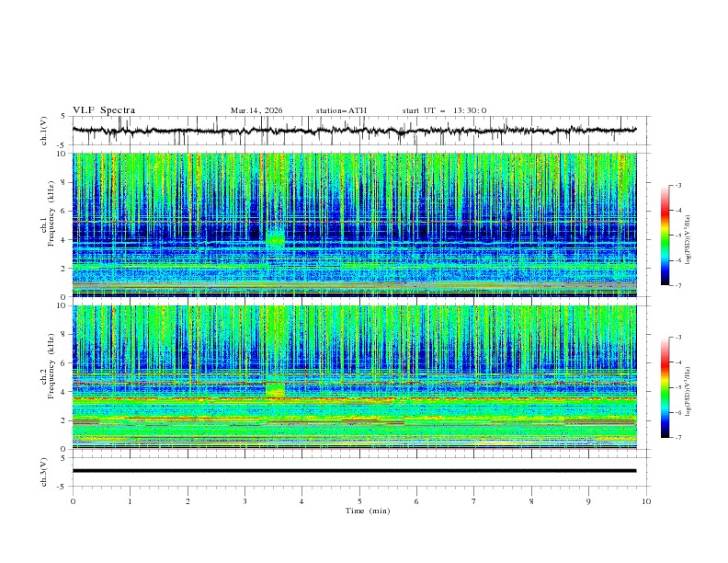Click the time axis tick label "7"
728x563 pixels.
coord(474,501)
